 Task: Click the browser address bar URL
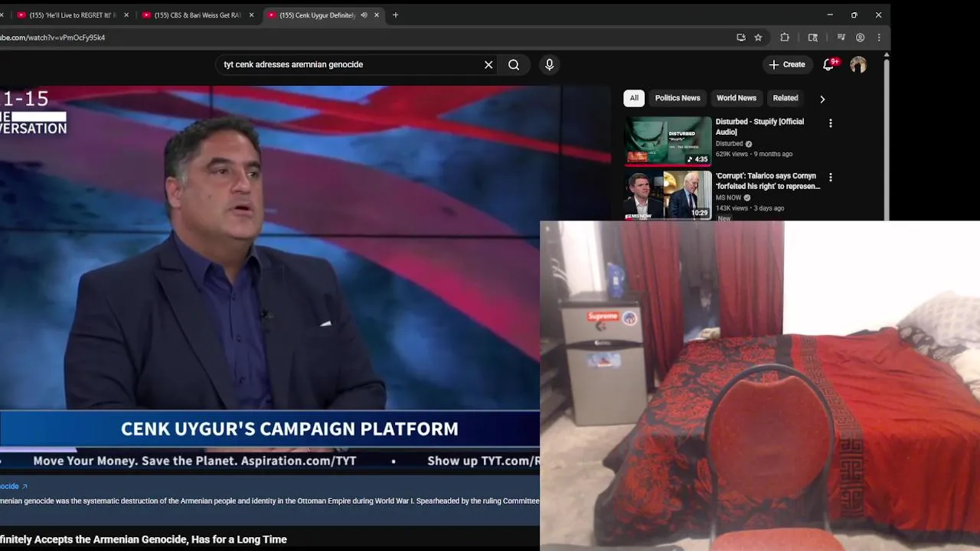coord(54,37)
